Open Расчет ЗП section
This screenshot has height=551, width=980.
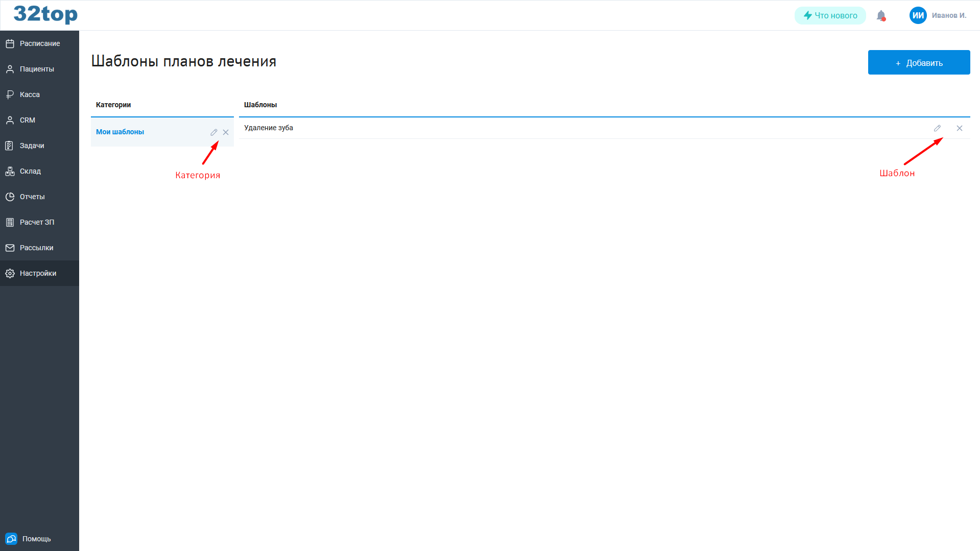[37, 222]
